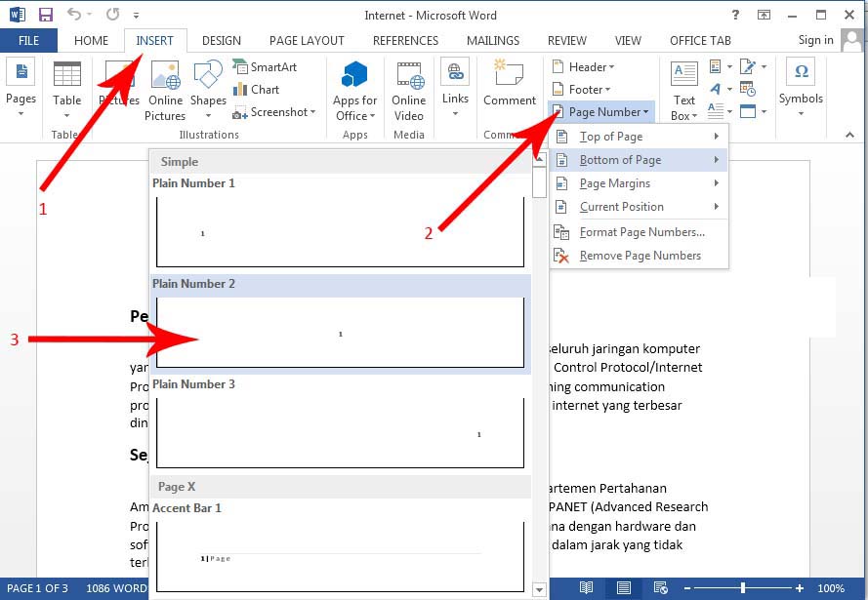Open Customize Quick Access Toolbar arrow
This screenshot has height=600, width=868.
tap(136, 16)
